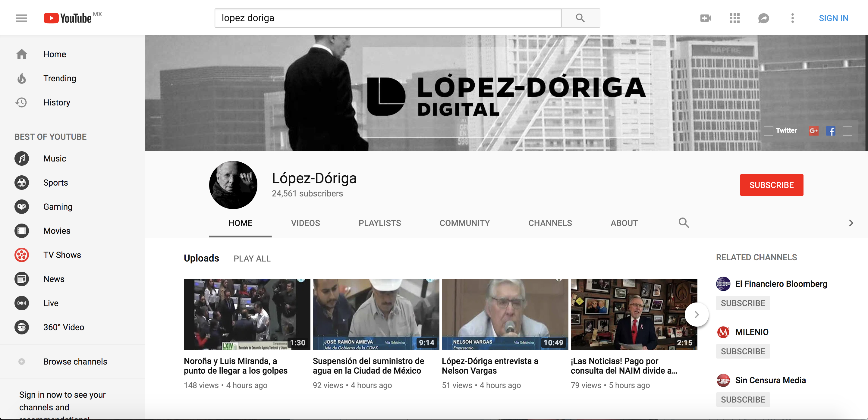868x420 pixels.
Task: Open the three-dot settings menu
Action: point(793,18)
